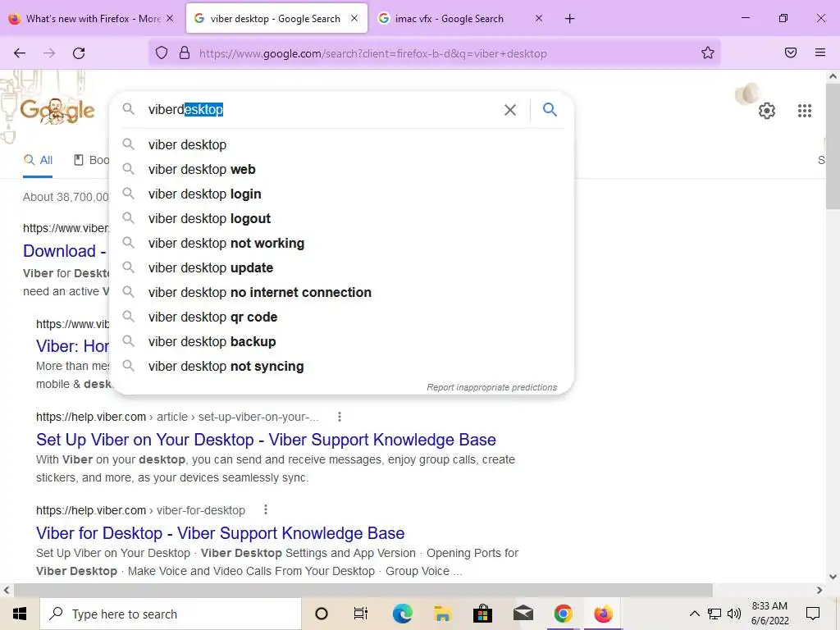Close the What's new with Firefox tab

click(170, 18)
